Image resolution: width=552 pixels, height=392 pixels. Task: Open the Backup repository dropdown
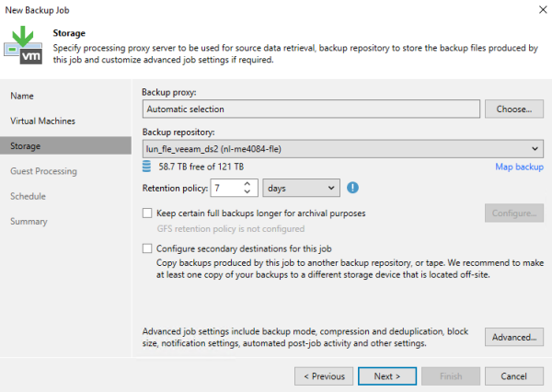pyautogui.click(x=343, y=149)
